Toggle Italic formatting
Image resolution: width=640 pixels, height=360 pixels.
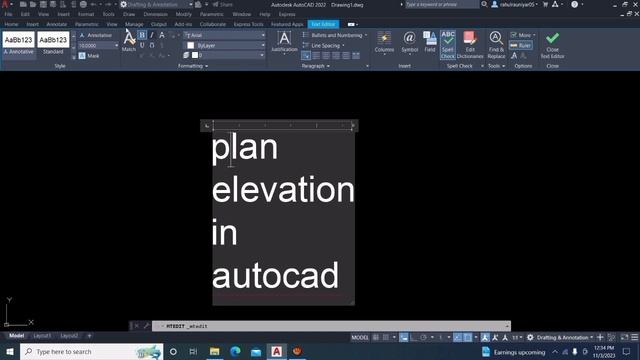point(152,35)
